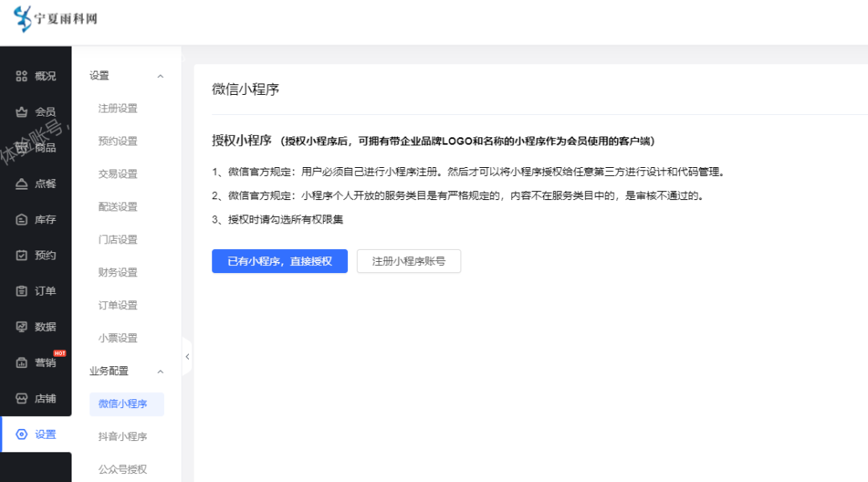This screenshot has width=868, height=482.
Task: Open 预约设置 page
Action: pyautogui.click(x=118, y=141)
